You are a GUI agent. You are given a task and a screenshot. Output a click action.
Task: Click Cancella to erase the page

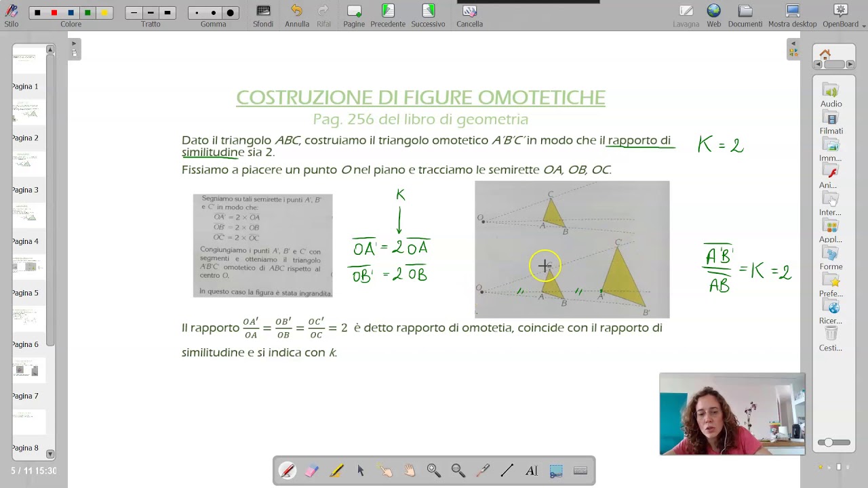point(469,16)
